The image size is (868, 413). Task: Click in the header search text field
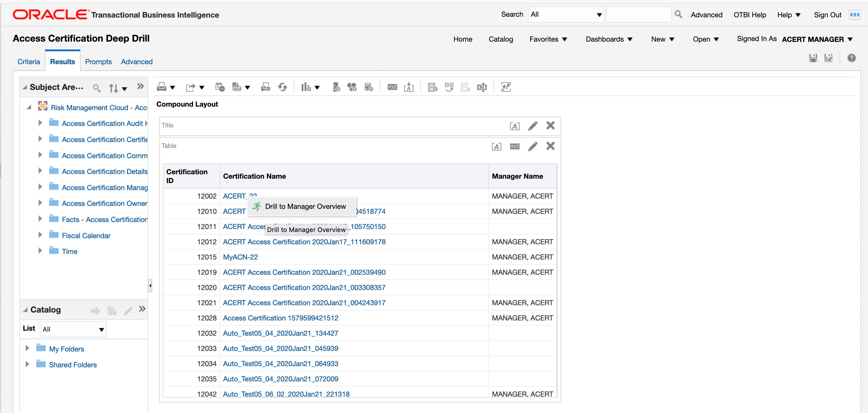[638, 14]
